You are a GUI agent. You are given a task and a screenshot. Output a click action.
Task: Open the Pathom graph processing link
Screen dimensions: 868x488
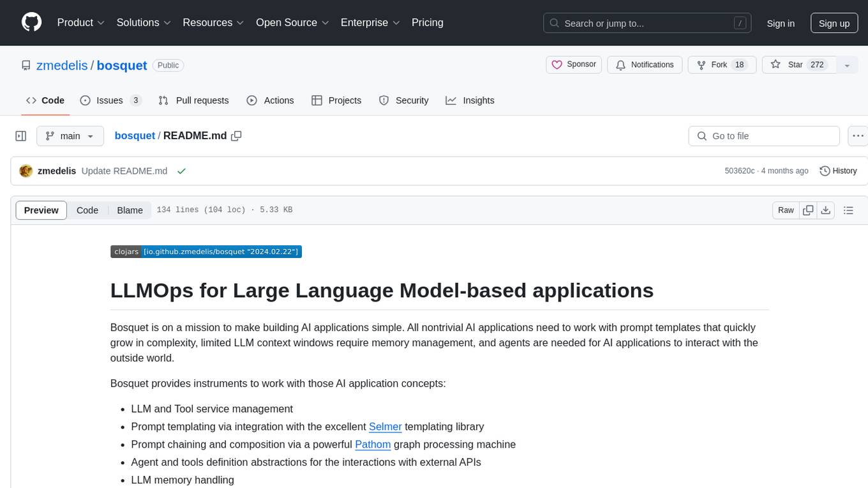pyautogui.click(x=373, y=444)
